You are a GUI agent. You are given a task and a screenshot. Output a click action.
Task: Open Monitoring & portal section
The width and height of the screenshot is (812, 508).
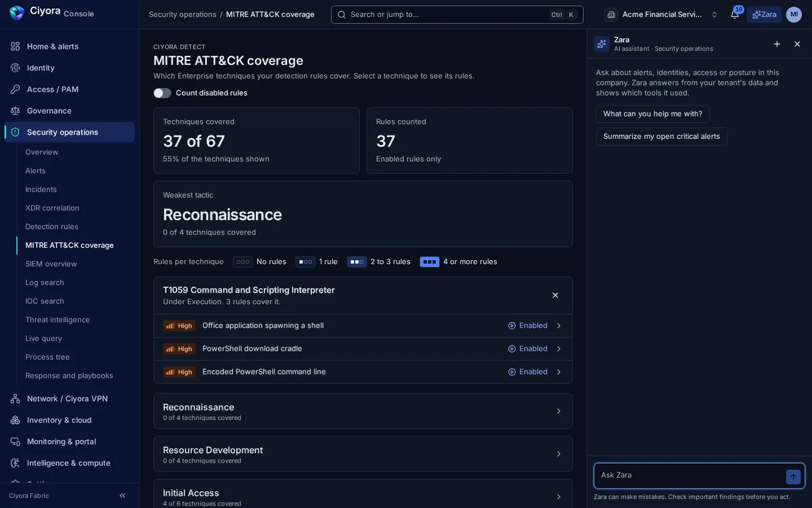tap(70, 442)
